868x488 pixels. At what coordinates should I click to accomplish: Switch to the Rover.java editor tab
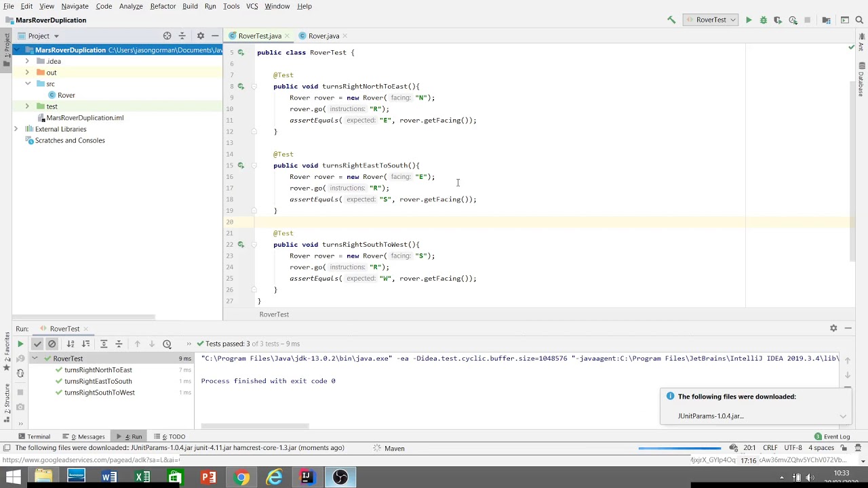(x=319, y=36)
